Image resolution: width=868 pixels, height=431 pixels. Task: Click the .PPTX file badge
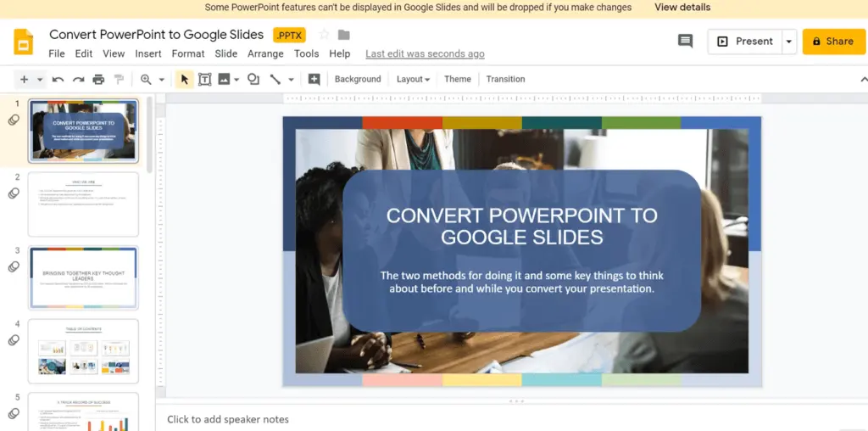[289, 35]
